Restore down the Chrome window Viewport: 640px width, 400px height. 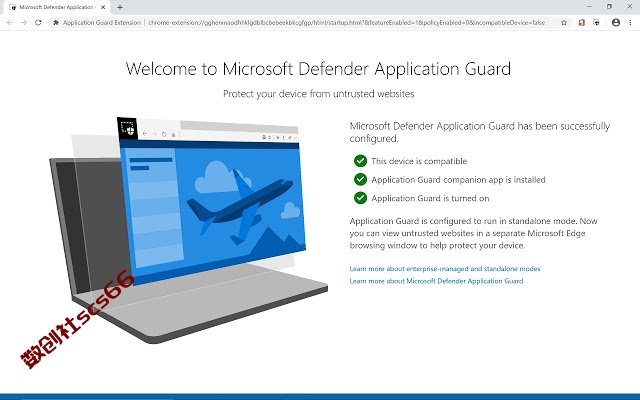coord(609,7)
